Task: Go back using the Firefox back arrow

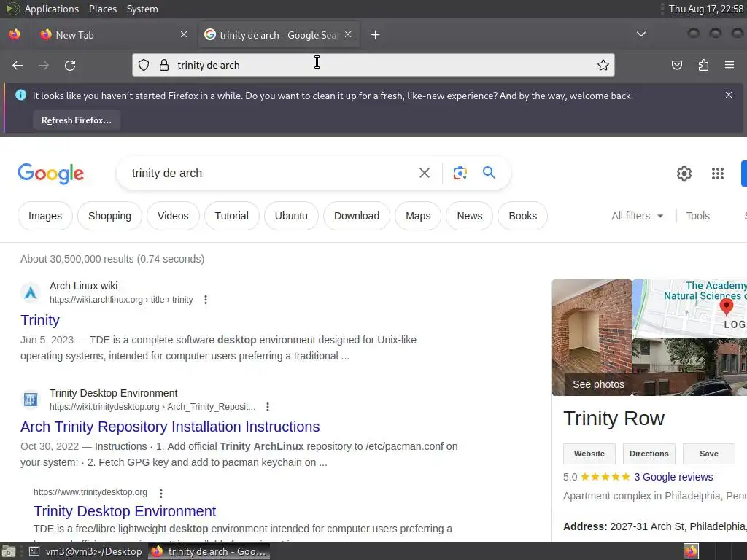Action: click(18, 65)
